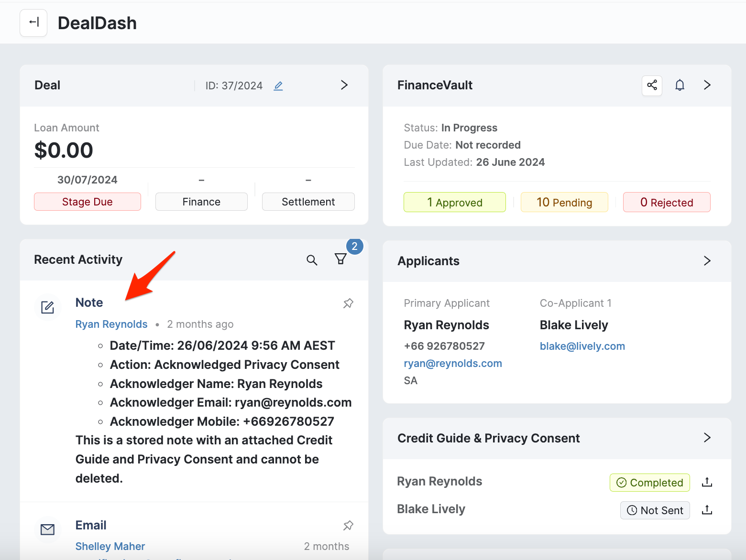746x560 pixels.
Task: Upload consent document for Ryan Reynolds
Action: [x=707, y=482]
